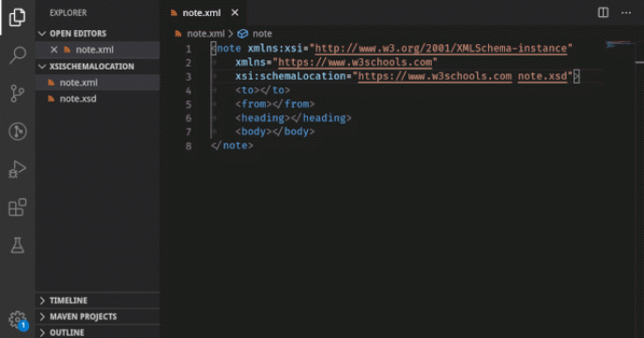
Task: Click the EXPLORER panel title
Action: click(x=69, y=13)
